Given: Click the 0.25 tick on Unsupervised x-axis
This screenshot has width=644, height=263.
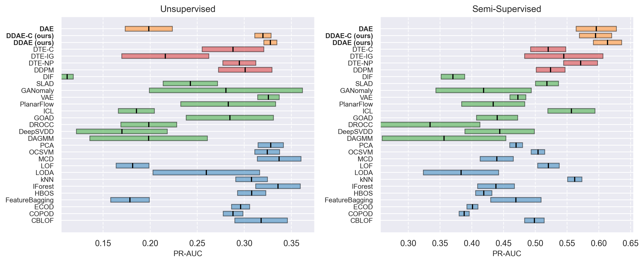Looking at the screenshot, I should pyautogui.click(x=197, y=243).
